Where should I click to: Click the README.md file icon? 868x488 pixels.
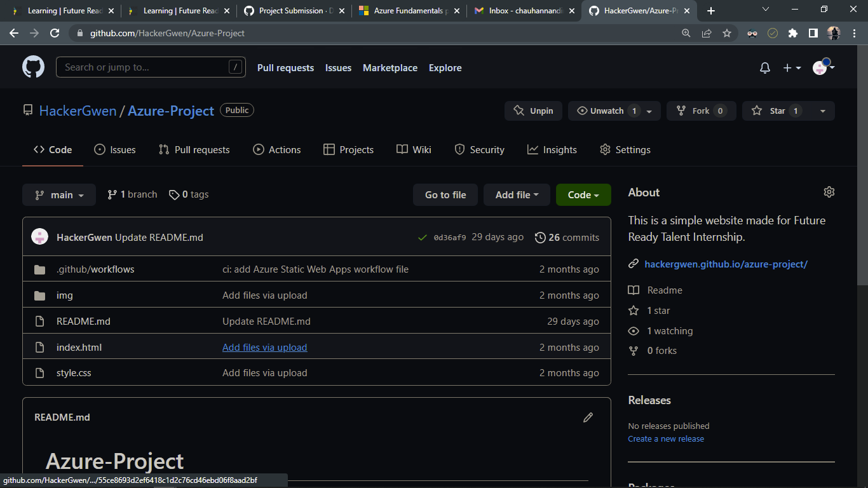(39, 322)
